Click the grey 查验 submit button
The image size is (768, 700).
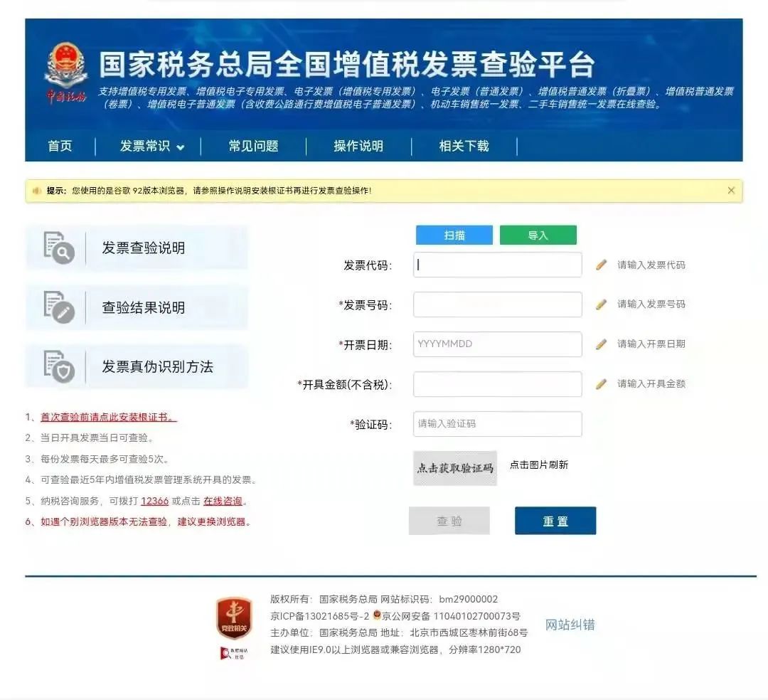point(449,521)
